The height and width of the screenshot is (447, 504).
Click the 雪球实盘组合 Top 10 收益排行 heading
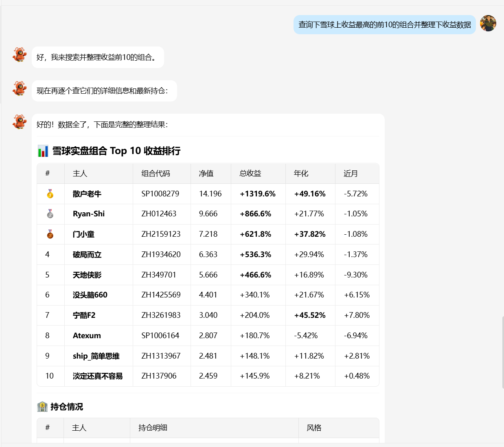116,151
